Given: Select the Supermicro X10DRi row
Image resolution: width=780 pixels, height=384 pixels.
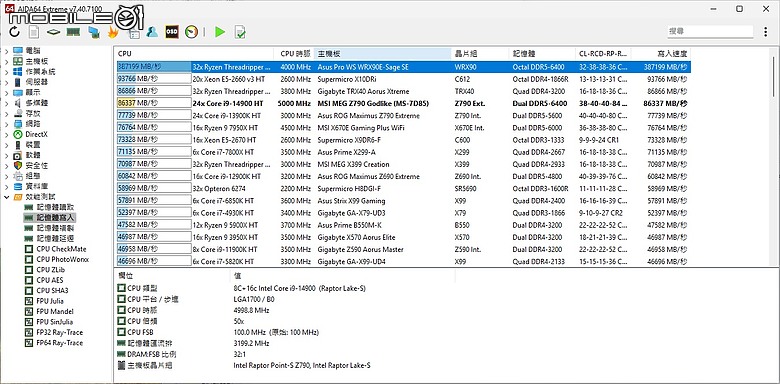Looking at the screenshot, I should click(x=403, y=79).
